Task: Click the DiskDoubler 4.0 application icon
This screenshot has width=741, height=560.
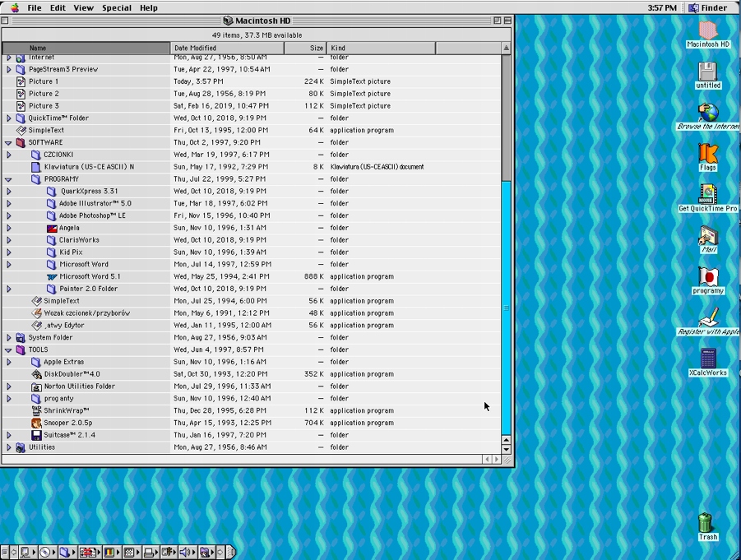Action: (x=36, y=374)
